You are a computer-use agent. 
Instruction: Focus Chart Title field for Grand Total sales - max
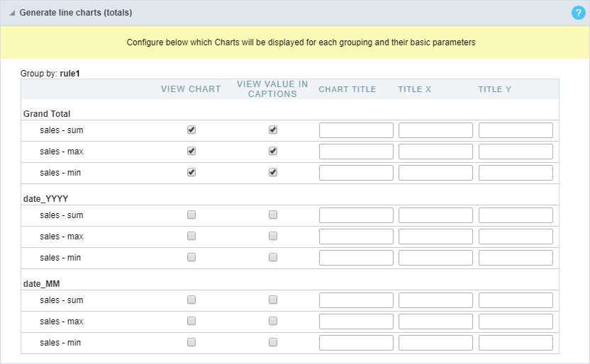click(356, 152)
